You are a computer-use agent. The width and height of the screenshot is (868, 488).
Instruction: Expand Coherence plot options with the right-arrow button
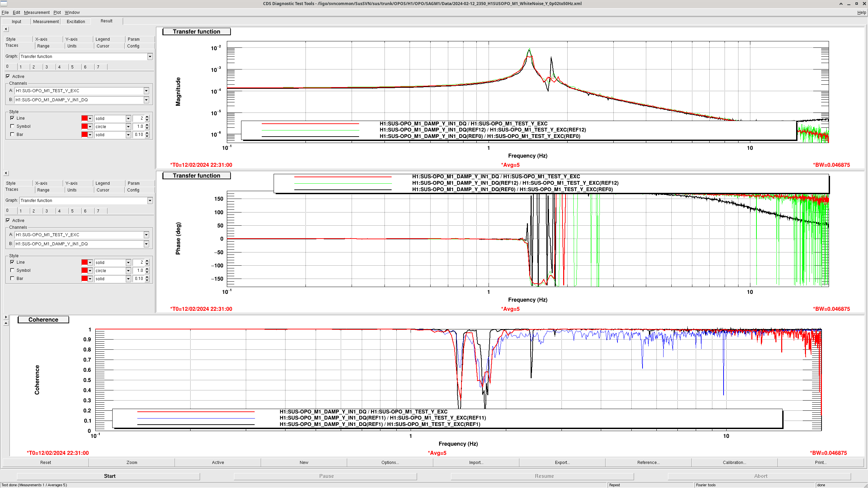6,317
